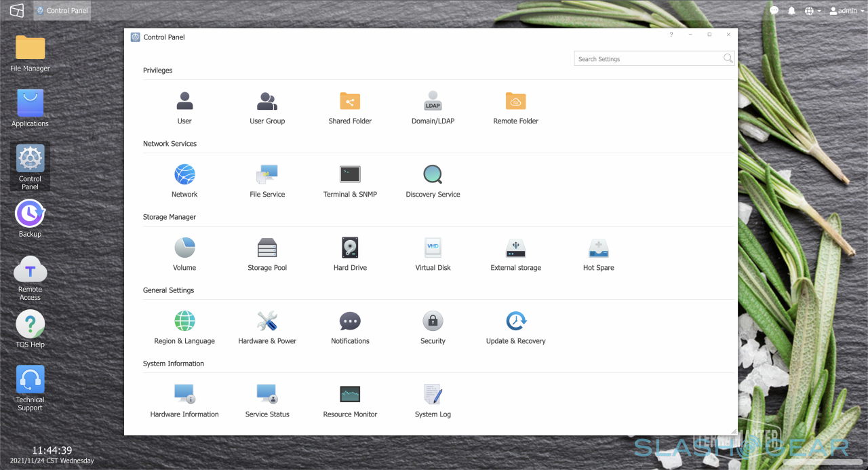868x470 pixels.
Task: Click the Search Settings input field
Action: coord(648,59)
